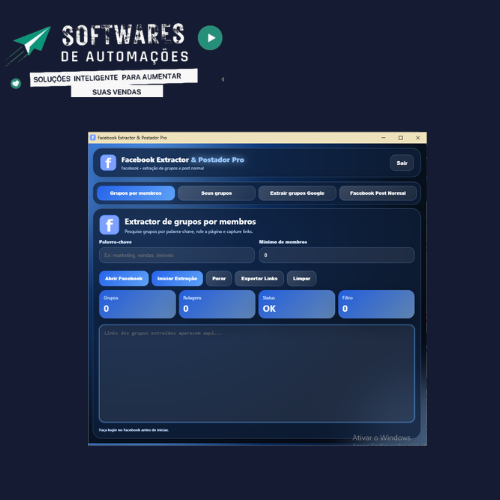Click the extracted group links text area
The height and width of the screenshot is (500, 500).
[x=257, y=374]
